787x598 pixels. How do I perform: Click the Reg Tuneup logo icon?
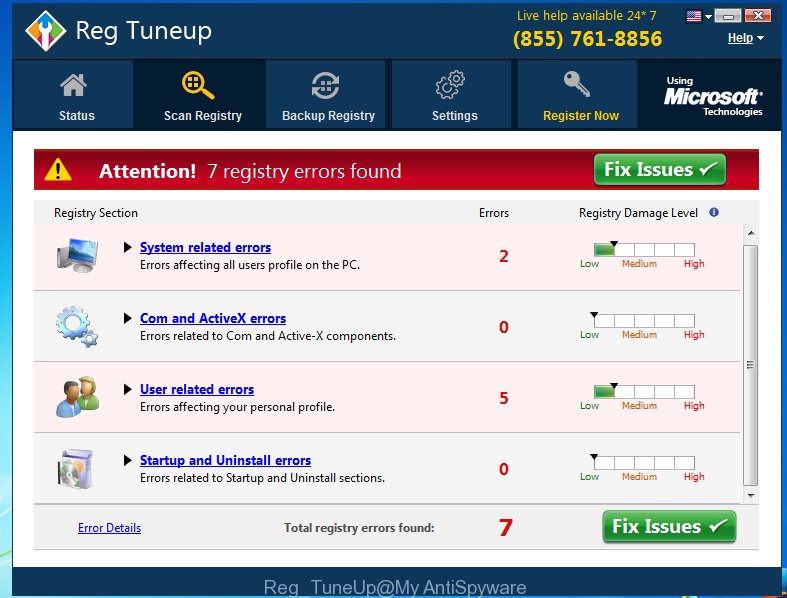45,31
